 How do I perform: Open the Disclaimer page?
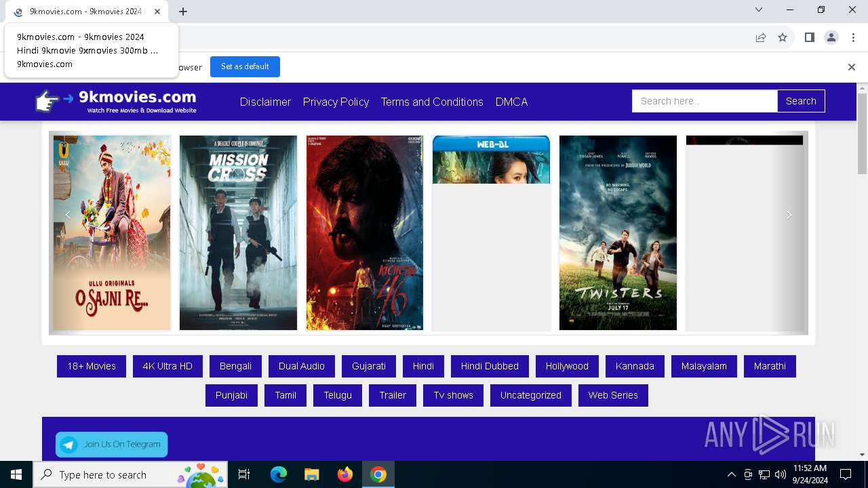coord(265,102)
